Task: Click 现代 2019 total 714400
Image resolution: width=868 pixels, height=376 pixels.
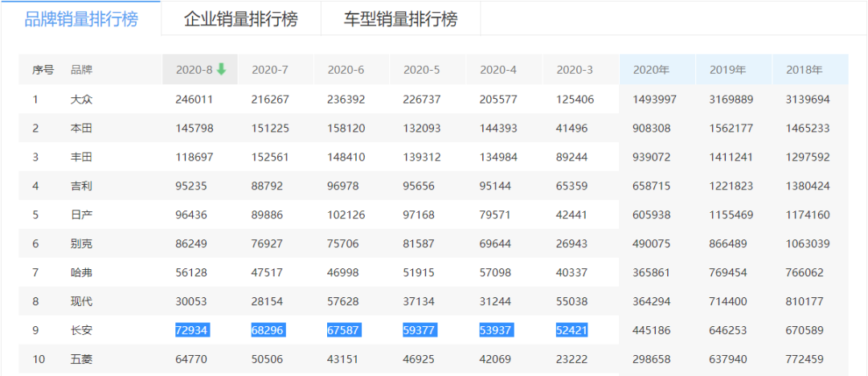Action: pos(728,302)
